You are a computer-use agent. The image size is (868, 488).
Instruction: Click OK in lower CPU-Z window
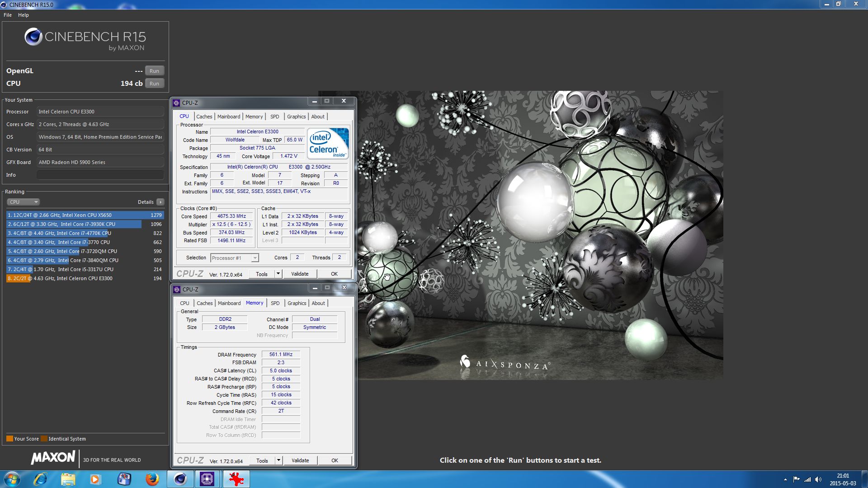[x=335, y=461]
